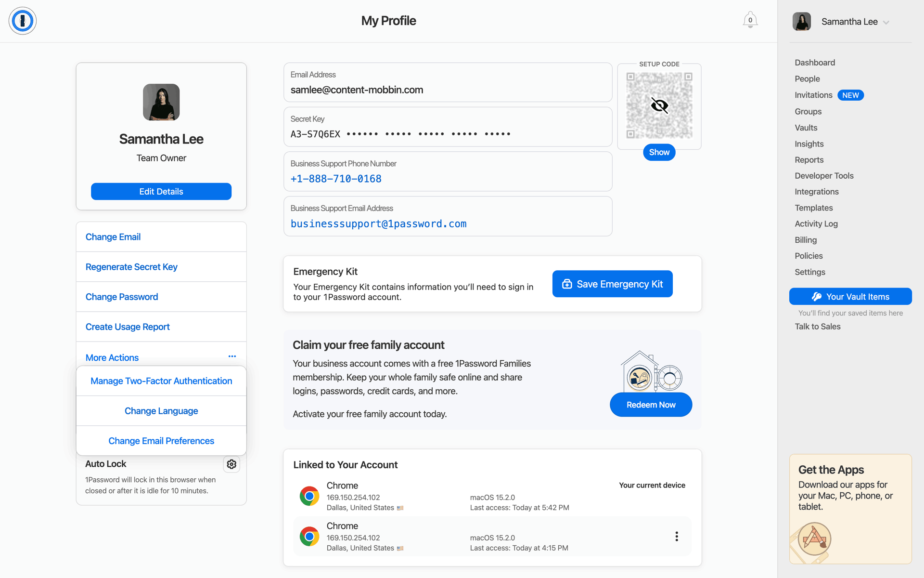Call the business support phone number
The width and height of the screenshot is (924, 578).
click(x=336, y=179)
